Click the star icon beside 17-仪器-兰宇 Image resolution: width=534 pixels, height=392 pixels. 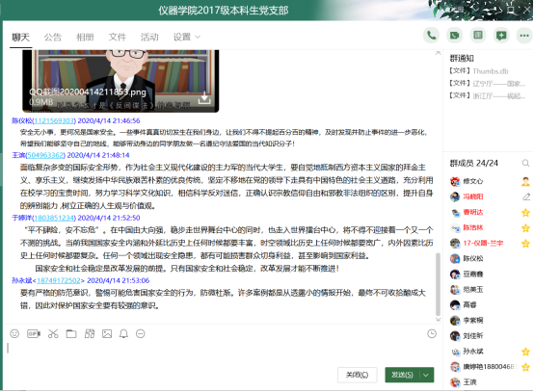pyautogui.click(x=526, y=244)
